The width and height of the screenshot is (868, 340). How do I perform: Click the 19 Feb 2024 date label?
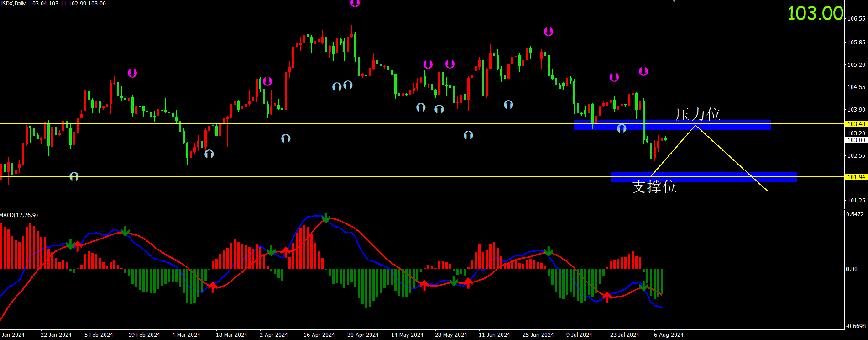tap(144, 335)
